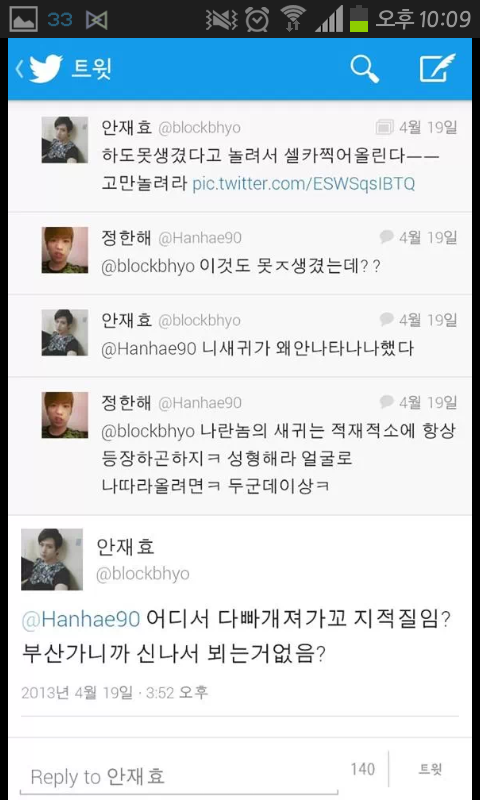480x800 pixels.
Task: Tap the 2013년 4월 19일 timestamp
Action: pos(77,692)
